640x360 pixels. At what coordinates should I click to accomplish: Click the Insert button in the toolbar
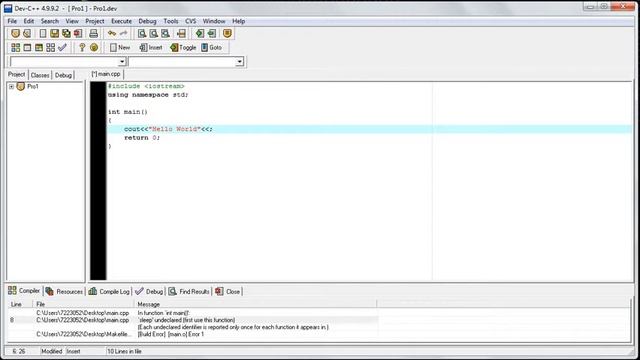[x=151, y=48]
